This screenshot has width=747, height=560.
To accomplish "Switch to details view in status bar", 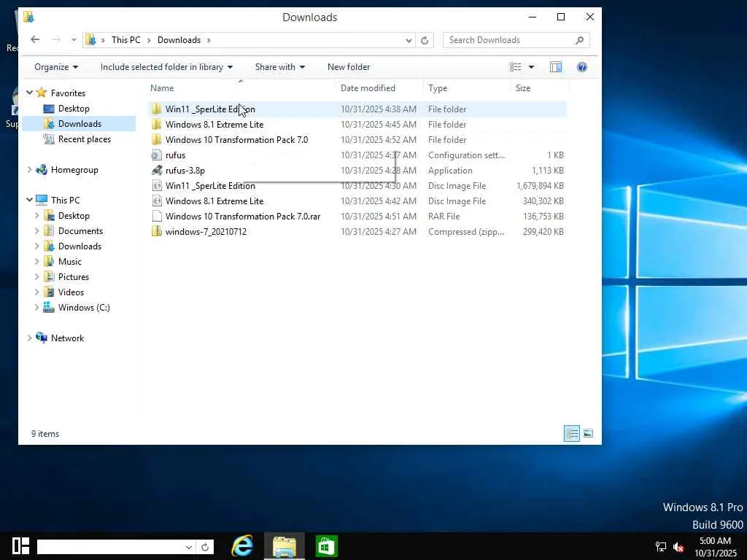I will pos(572,434).
